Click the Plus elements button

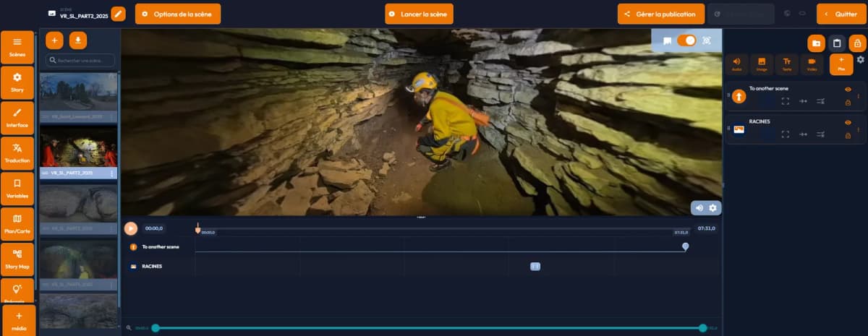click(841, 64)
